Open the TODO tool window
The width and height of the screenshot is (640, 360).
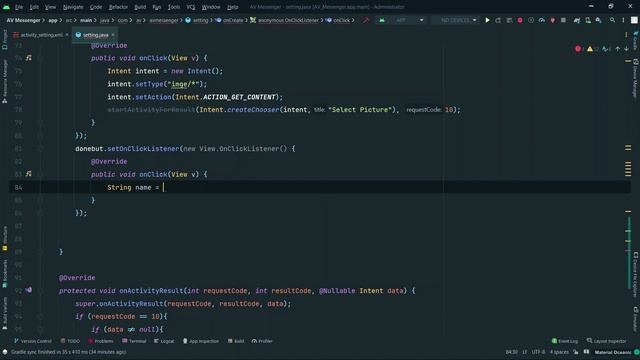point(70,341)
